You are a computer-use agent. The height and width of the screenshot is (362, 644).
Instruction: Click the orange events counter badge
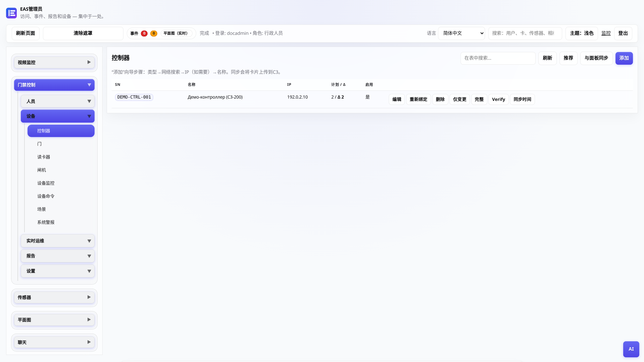click(154, 33)
